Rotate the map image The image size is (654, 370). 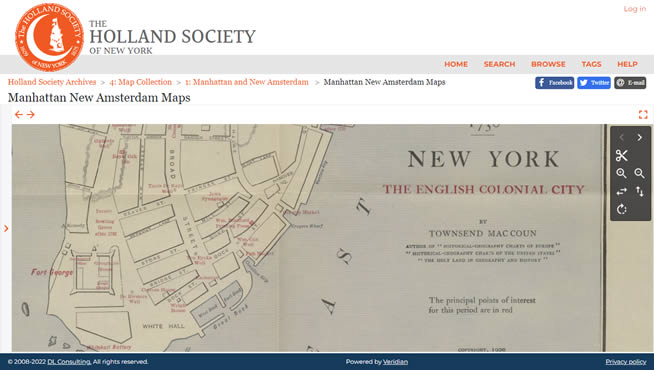pyautogui.click(x=621, y=209)
